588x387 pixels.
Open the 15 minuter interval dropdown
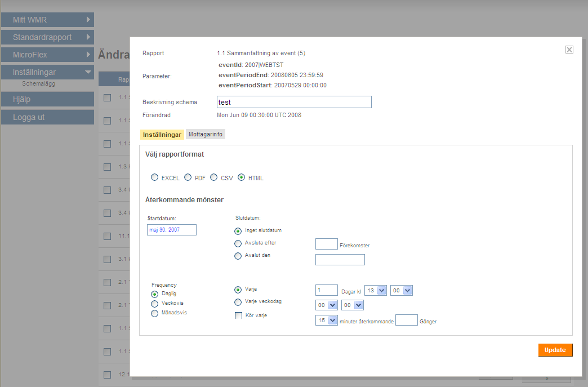327,321
